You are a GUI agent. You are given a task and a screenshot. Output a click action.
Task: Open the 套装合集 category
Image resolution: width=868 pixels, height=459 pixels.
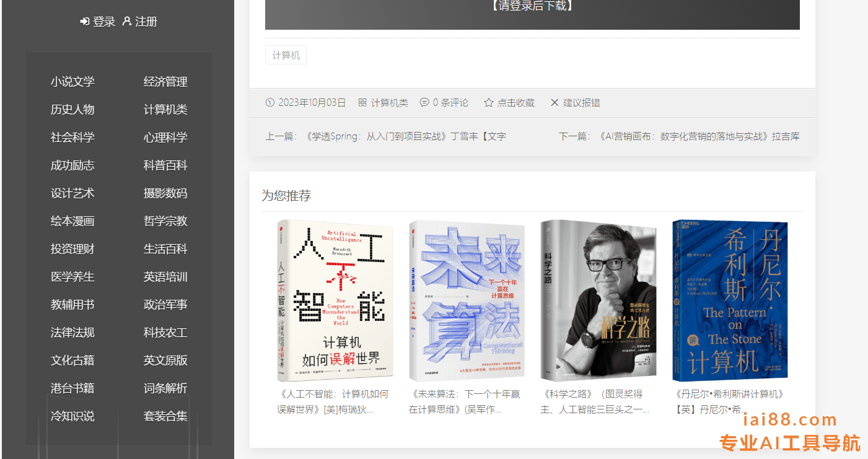165,416
